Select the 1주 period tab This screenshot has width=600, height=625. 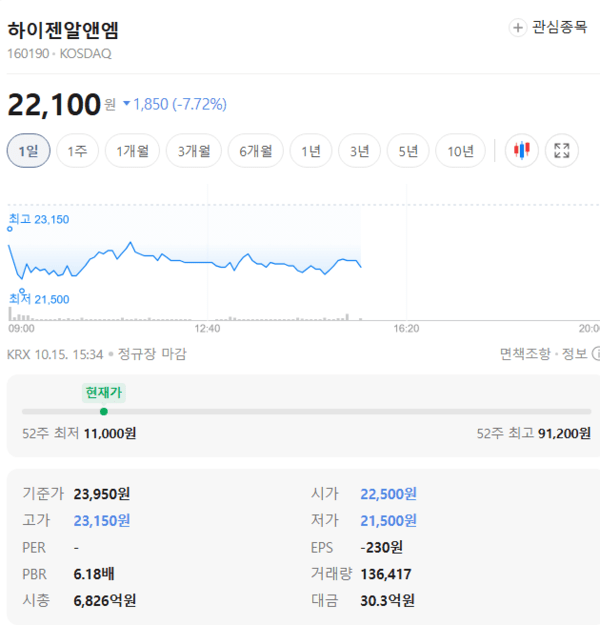[x=77, y=151]
